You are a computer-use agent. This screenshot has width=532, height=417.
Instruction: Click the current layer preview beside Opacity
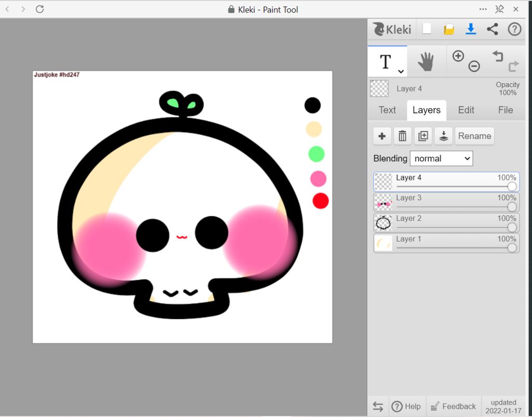point(379,88)
